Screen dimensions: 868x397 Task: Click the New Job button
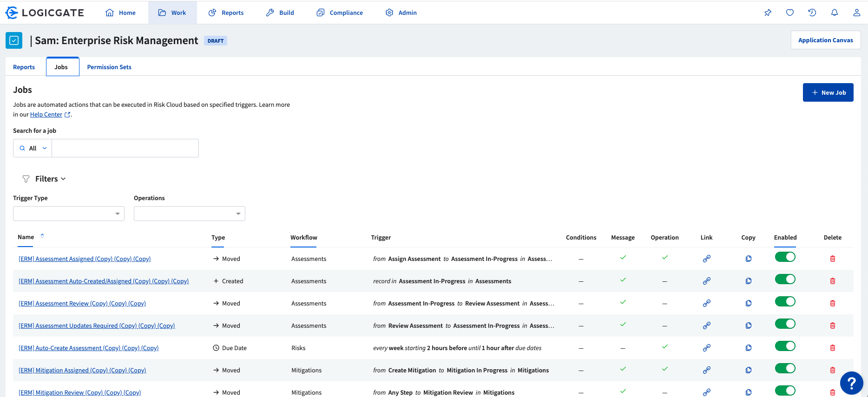pos(828,92)
